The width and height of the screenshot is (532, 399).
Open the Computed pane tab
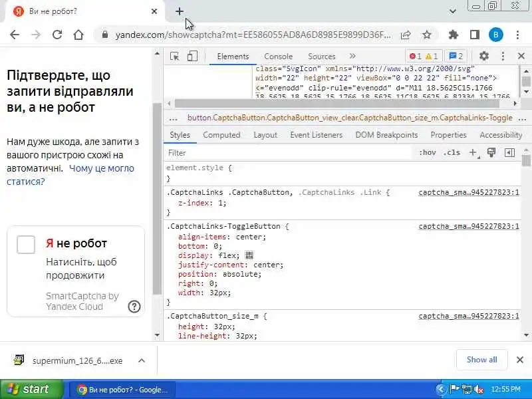221,135
